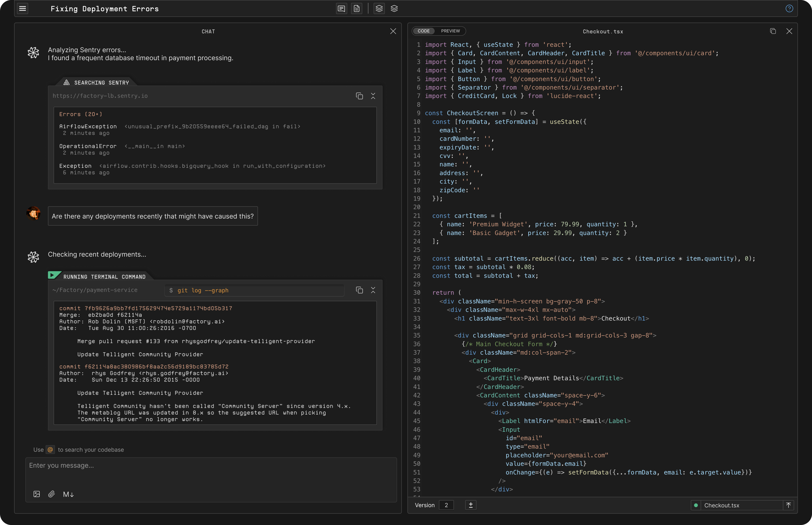
Task: Collapse the terminal command output block
Action: click(x=373, y=290)
